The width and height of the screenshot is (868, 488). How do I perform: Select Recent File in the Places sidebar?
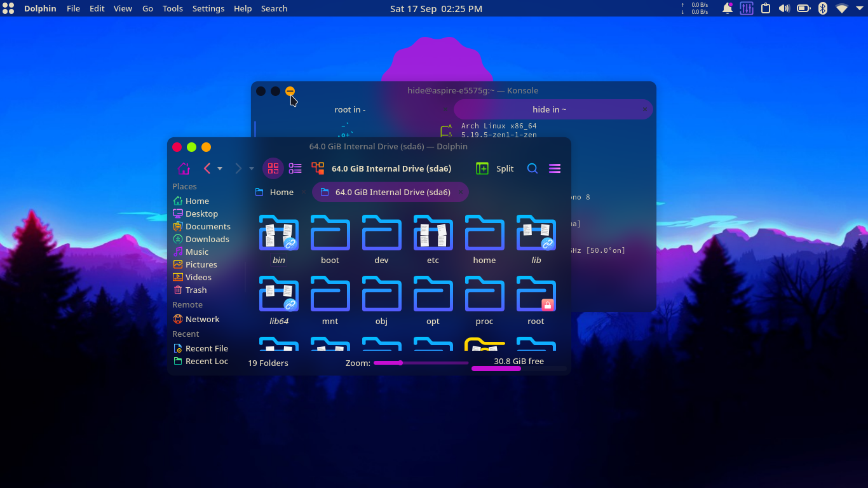tap(206, 348)
